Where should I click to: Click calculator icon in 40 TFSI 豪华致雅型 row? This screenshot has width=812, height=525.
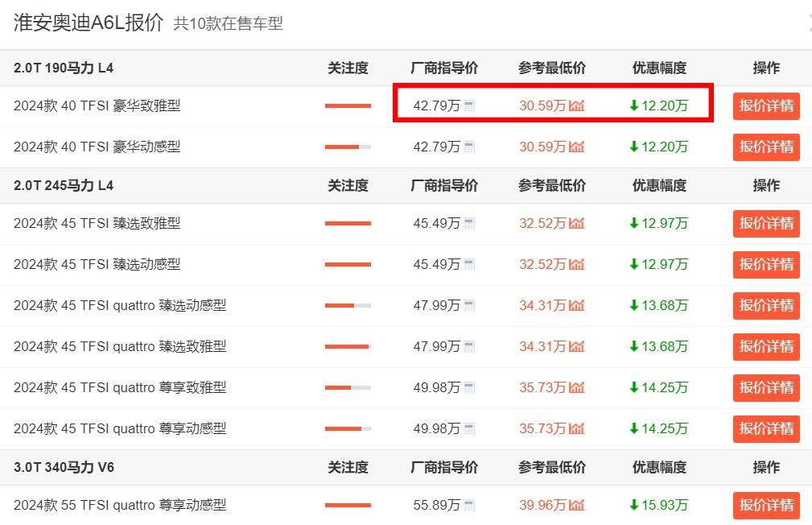point(469,106)
